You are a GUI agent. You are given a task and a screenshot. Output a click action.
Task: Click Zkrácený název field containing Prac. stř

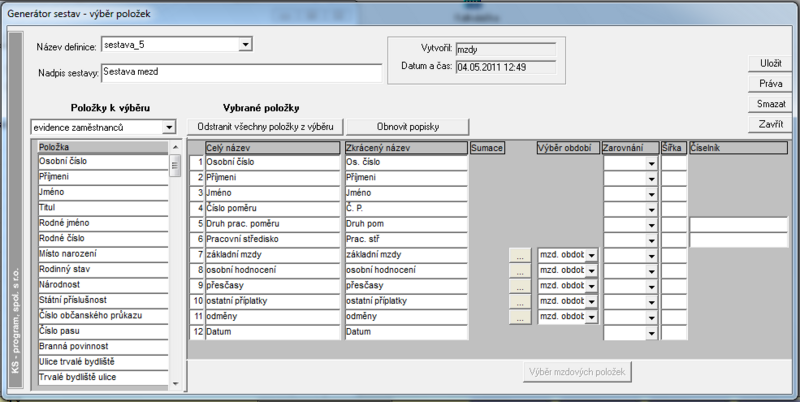click(406, 239)
